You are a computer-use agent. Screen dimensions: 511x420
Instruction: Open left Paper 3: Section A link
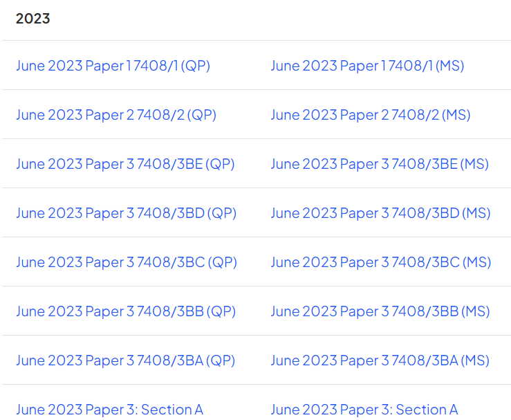110,410
